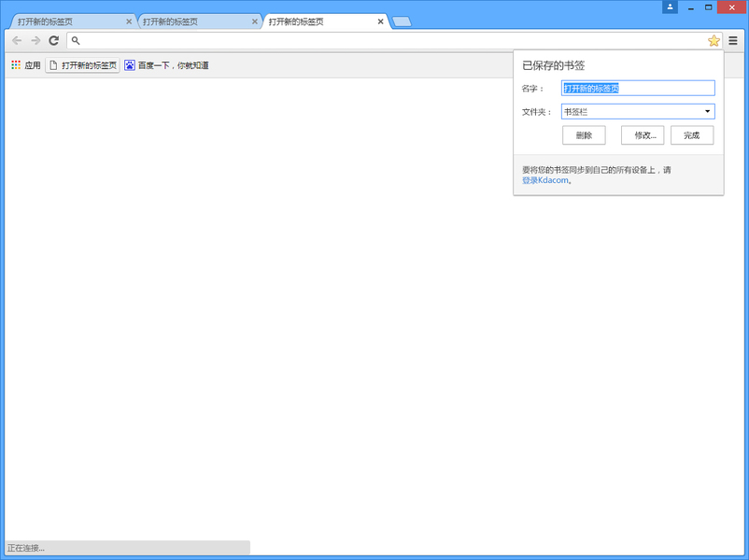The width and height of the screenshot is (749, 560).
Task: Click the forward navigation arrow
Action: click(x=35, y=40)
